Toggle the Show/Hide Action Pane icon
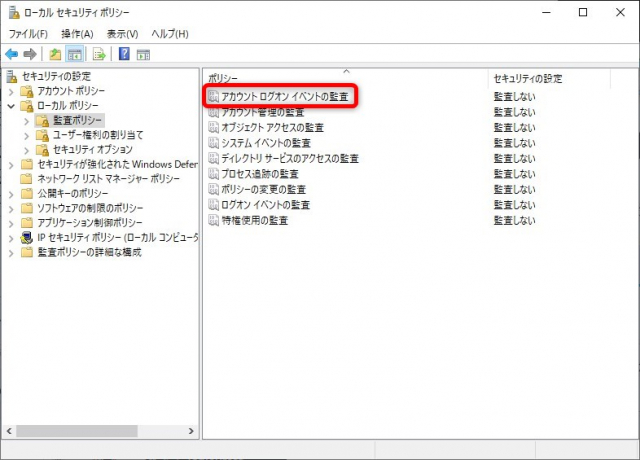This screenshot has height=460, width=640. (x=143, y=54)
